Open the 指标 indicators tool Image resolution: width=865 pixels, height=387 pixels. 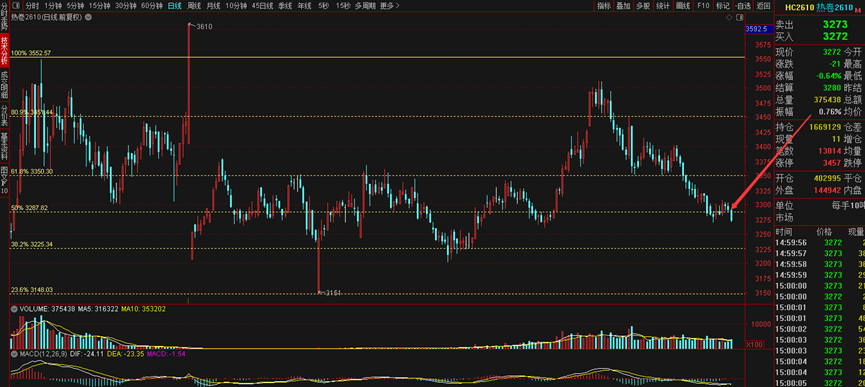pyautogui.click(x=604, y=6)
